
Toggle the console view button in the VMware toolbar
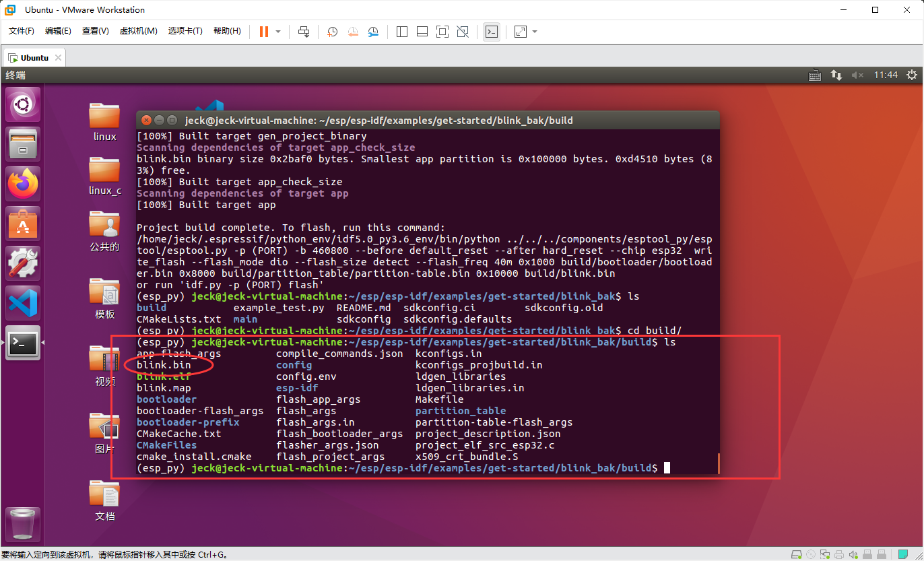(x=492, y=32)
